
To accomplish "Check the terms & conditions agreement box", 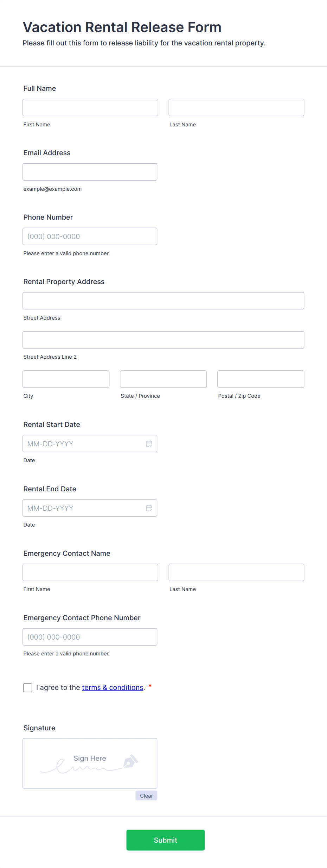I will pos(28,688).
